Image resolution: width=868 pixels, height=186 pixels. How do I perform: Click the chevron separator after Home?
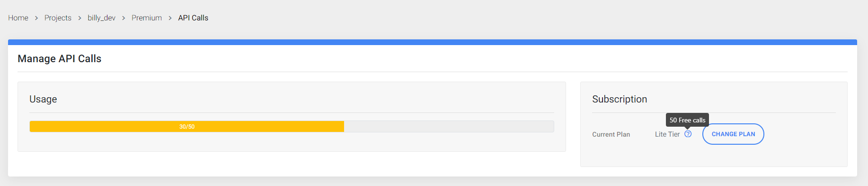(36, 18)
